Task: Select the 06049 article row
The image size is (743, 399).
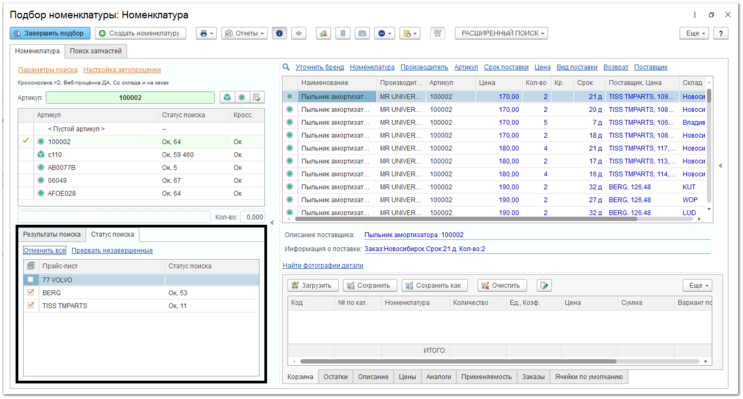Action: [141, 180]
